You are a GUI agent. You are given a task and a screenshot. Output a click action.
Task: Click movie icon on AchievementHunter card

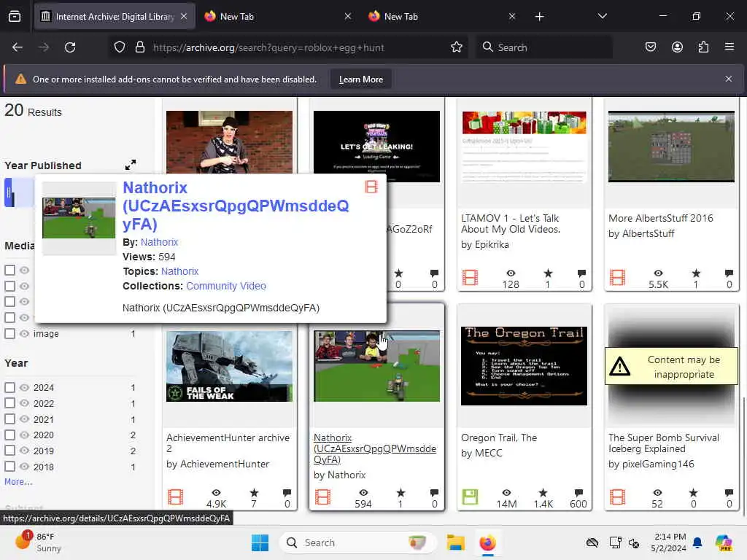point(175,497)
